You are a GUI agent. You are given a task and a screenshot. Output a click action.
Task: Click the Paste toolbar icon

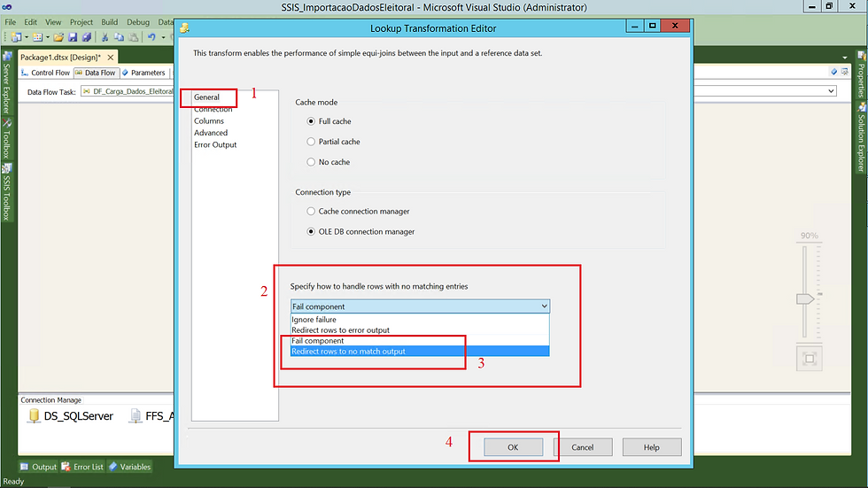pos(134,37)
